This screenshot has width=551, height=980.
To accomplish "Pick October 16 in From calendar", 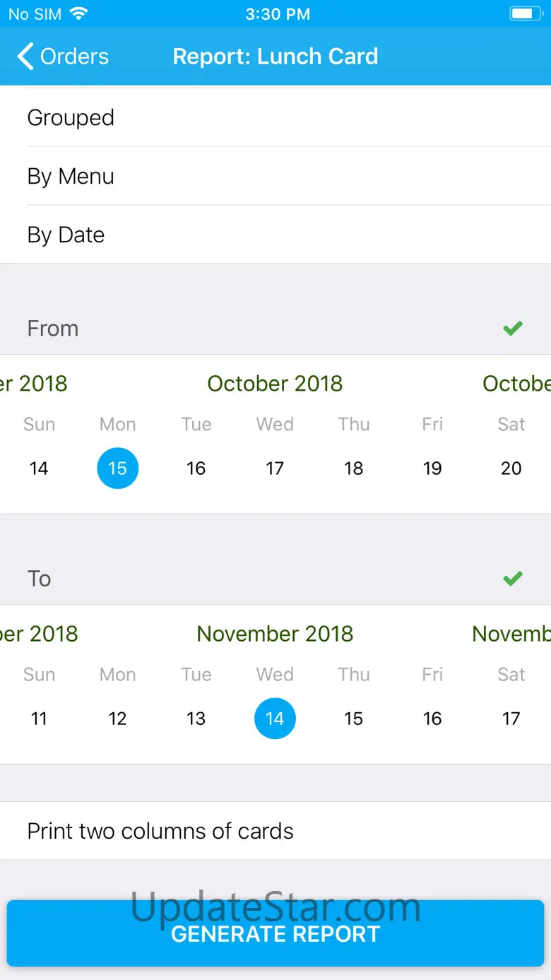I will [x=196, y=468].
